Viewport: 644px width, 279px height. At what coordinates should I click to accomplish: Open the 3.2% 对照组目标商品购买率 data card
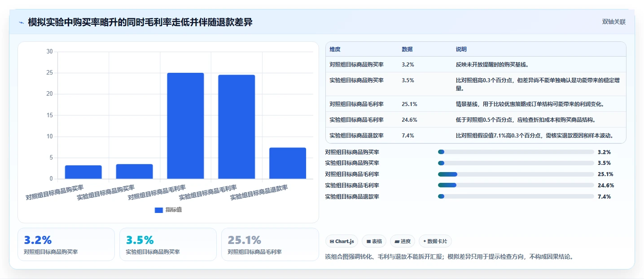coord(66,244)
